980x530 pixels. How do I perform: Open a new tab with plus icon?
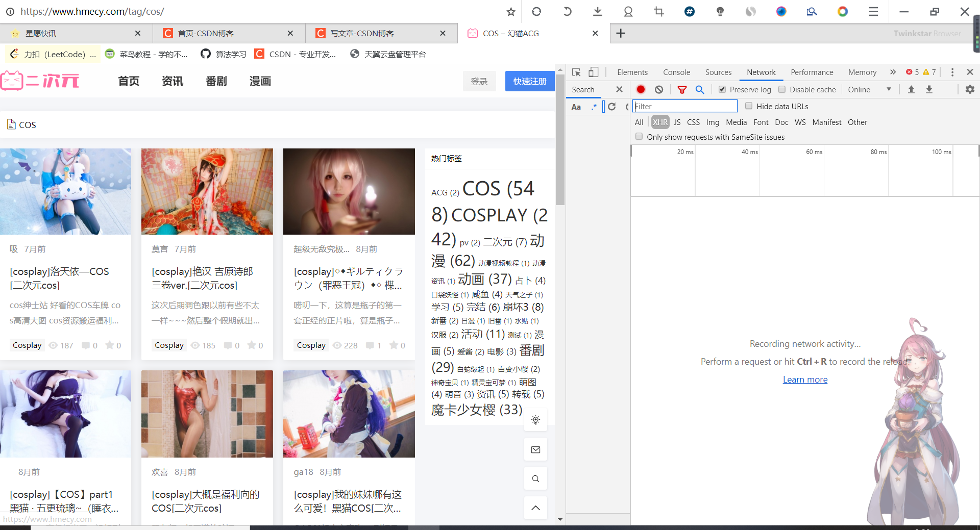coord(621,33)
